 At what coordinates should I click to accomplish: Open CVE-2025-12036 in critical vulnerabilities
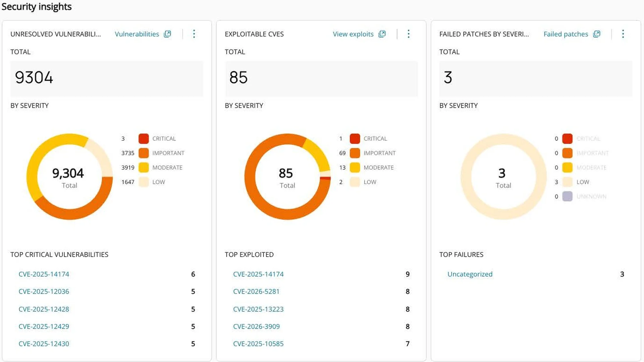click(44, 292)
